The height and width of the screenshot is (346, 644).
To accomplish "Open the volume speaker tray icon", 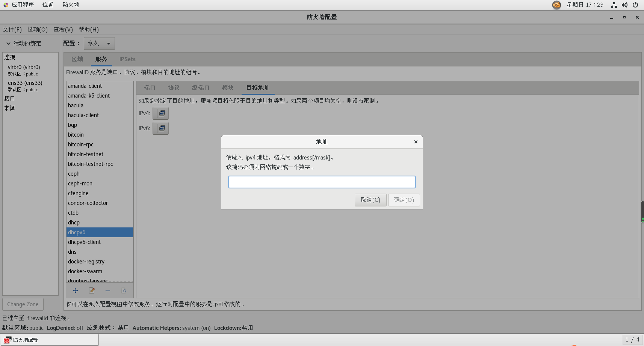I will coord(624,5).
